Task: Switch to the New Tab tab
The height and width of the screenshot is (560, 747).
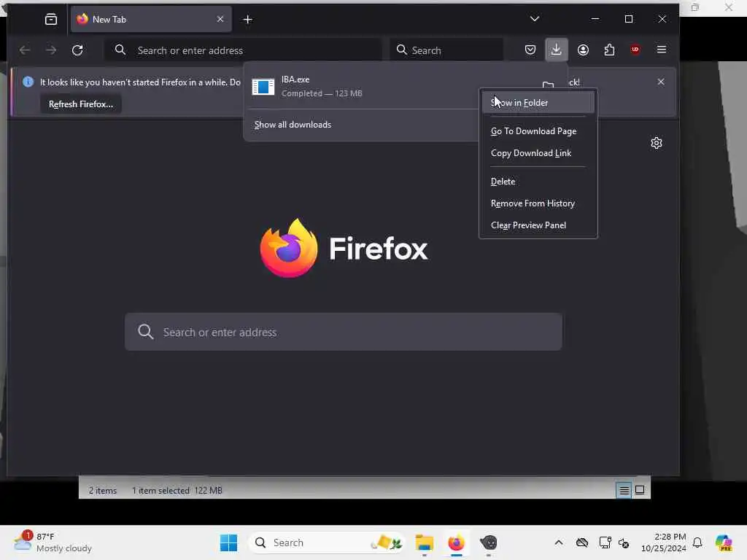Action: (151, 20)
